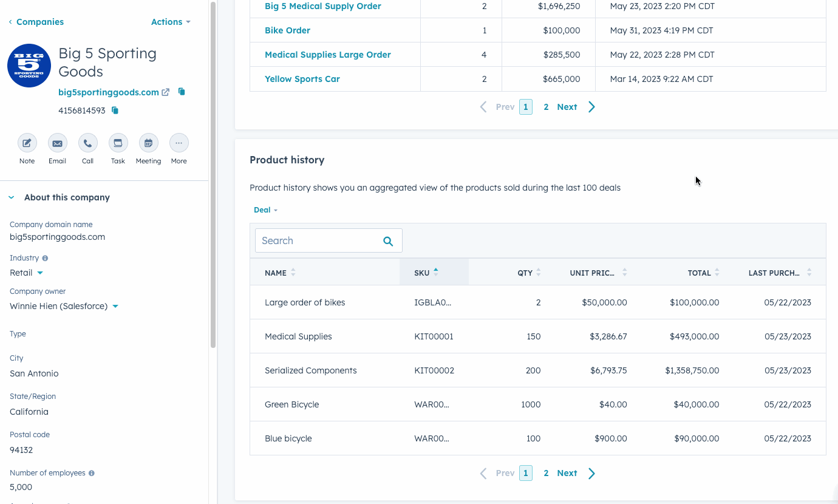Click previous-page chevron in Product history pagination
This screenshot has width=838, height=504.
[483, 473]
